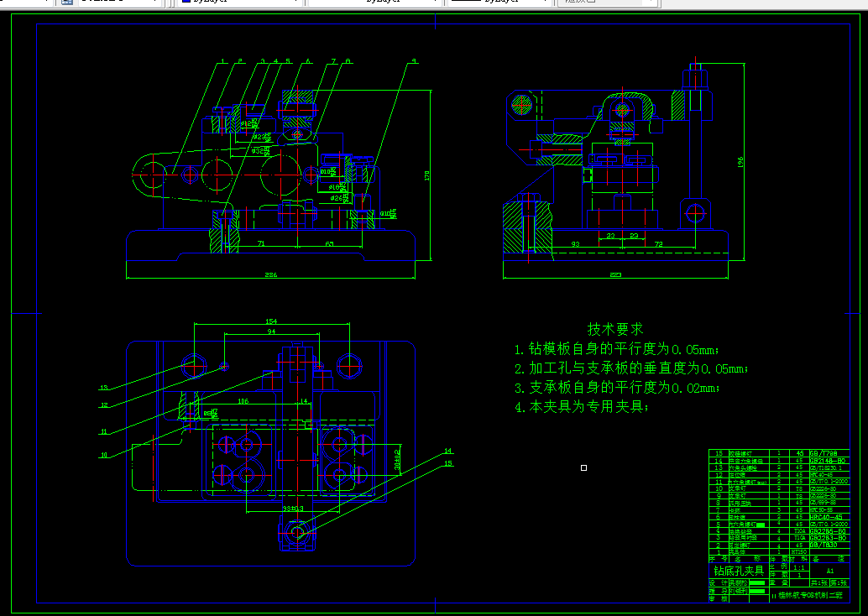Select requirement line 1.钻模板自身的平行度为0.05mm
868x616 pixels.
tap(617, 348)
